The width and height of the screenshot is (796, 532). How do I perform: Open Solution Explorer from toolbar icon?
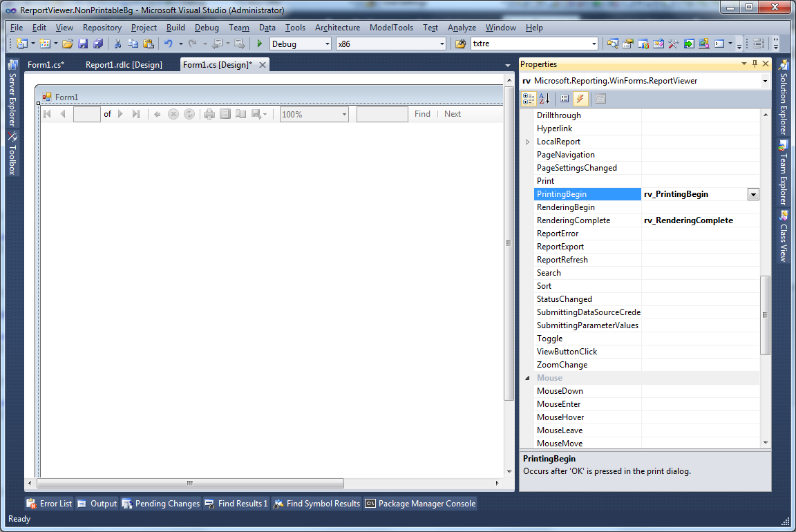613,44
